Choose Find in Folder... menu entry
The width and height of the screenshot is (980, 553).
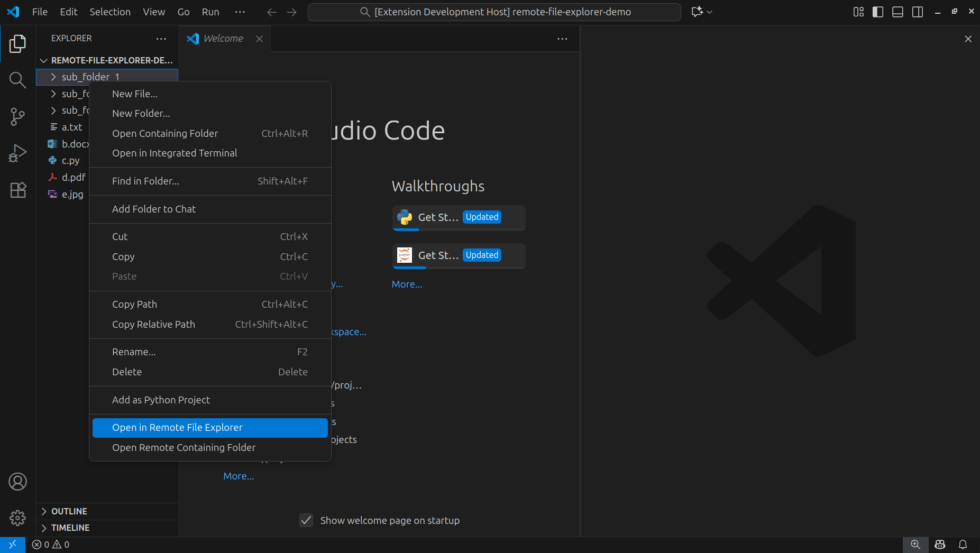(x=210, y=181)
